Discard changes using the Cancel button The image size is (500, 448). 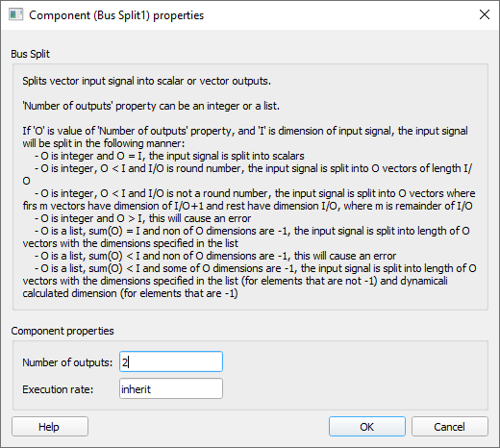(450, 427)
